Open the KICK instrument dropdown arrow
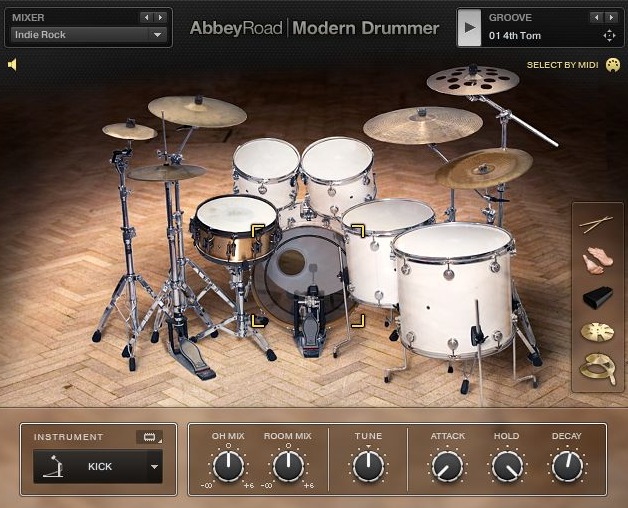 [x=154, y=466]
